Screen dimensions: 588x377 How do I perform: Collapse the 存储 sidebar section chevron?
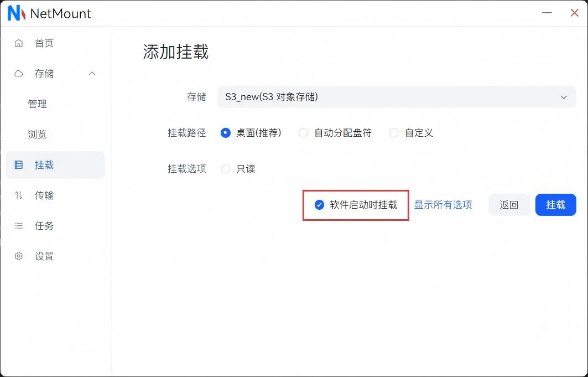coord(92,74)
